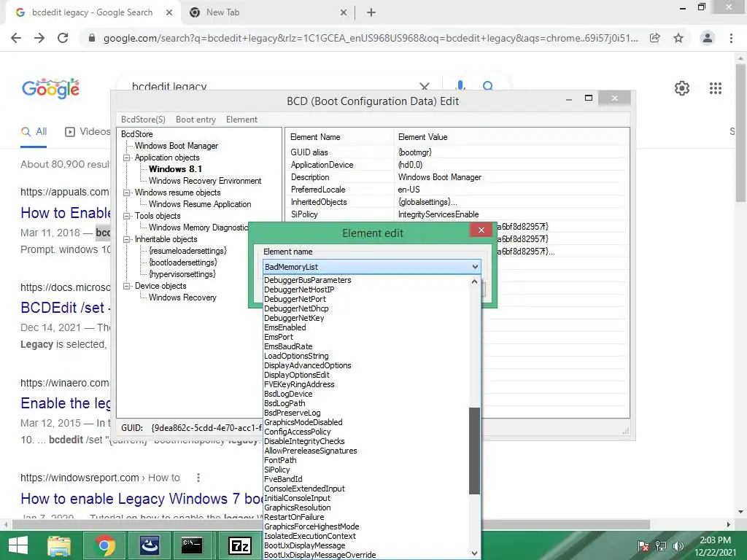
Task: Select Windows Resume Application entry
Action: pos(200,204)
